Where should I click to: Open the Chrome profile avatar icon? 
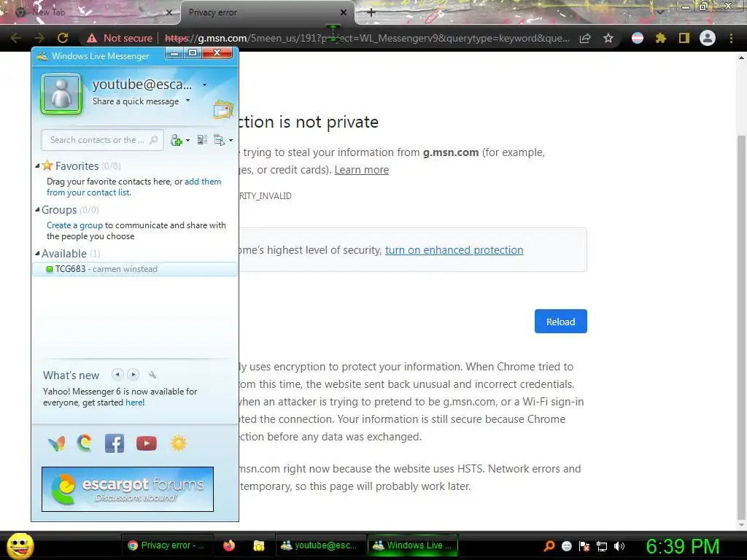708,38
